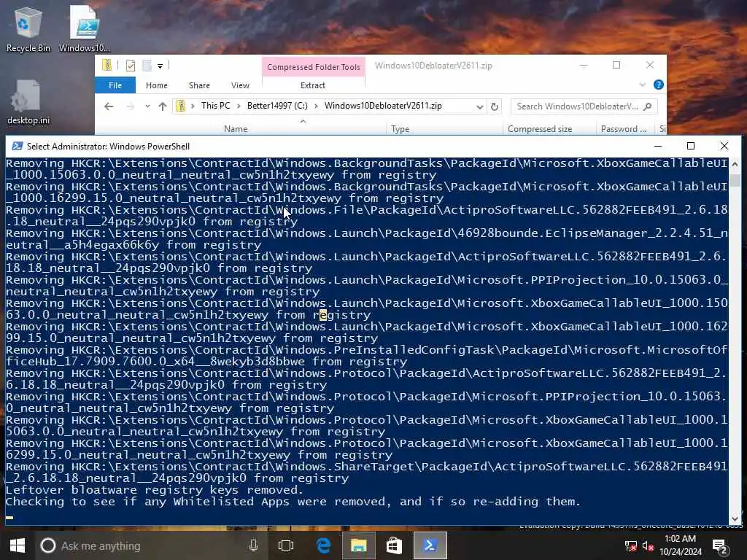The height and width of the screenshot is (560, 747).
Task: Expand the chevron after Better14997 (C:) breadcrumb
Action: [316, 106]
